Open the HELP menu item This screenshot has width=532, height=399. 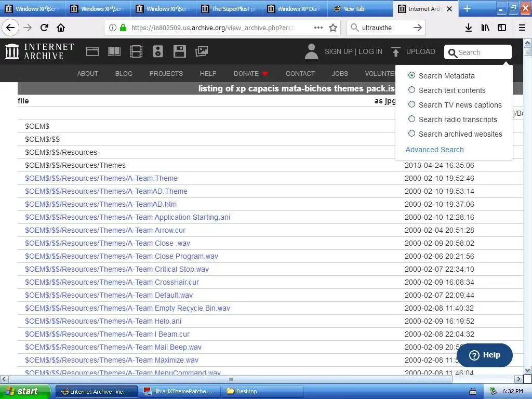coord(208,74)
